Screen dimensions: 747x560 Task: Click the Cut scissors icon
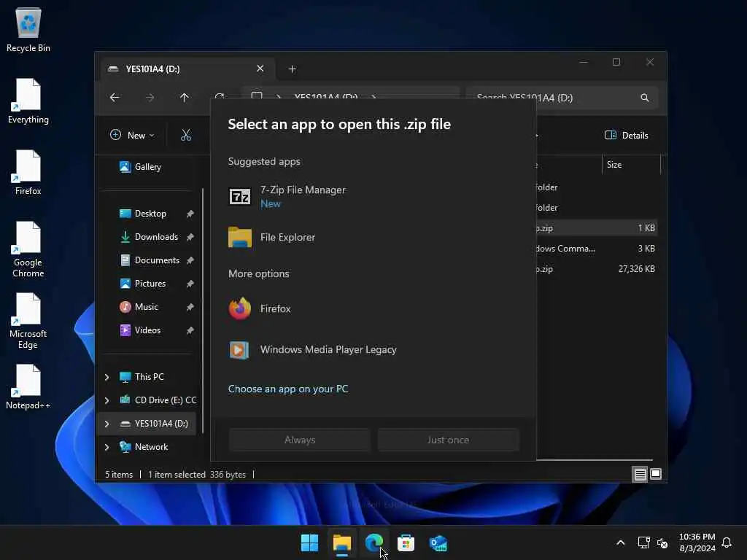[186, 135]
